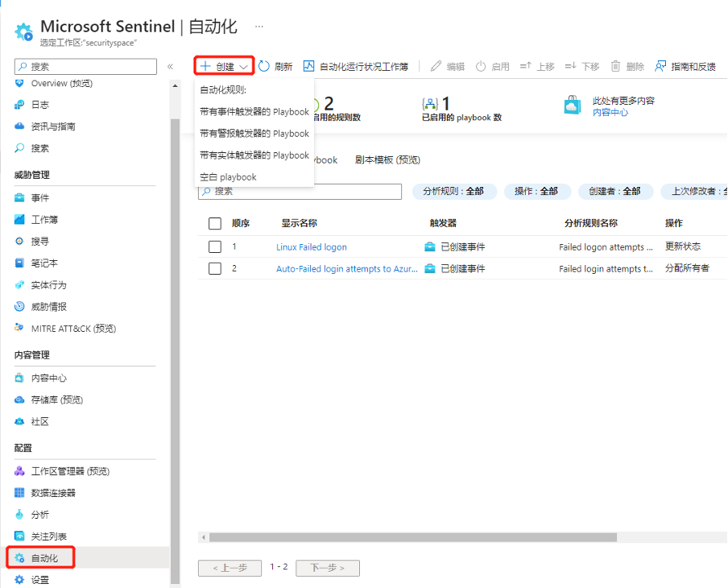Sort by the 触发器 column header
Screen dimensions: 728x588
click(443, 223)
